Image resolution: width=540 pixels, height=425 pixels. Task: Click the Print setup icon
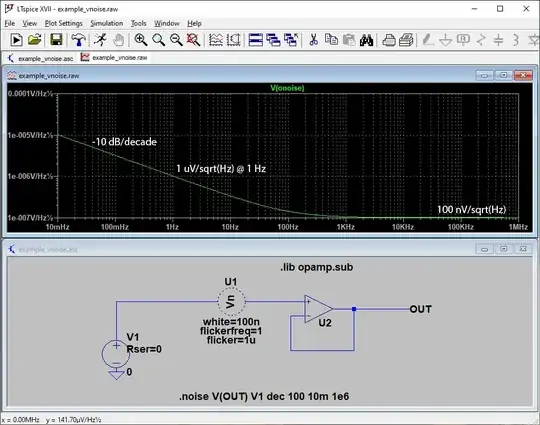(406, 40)
